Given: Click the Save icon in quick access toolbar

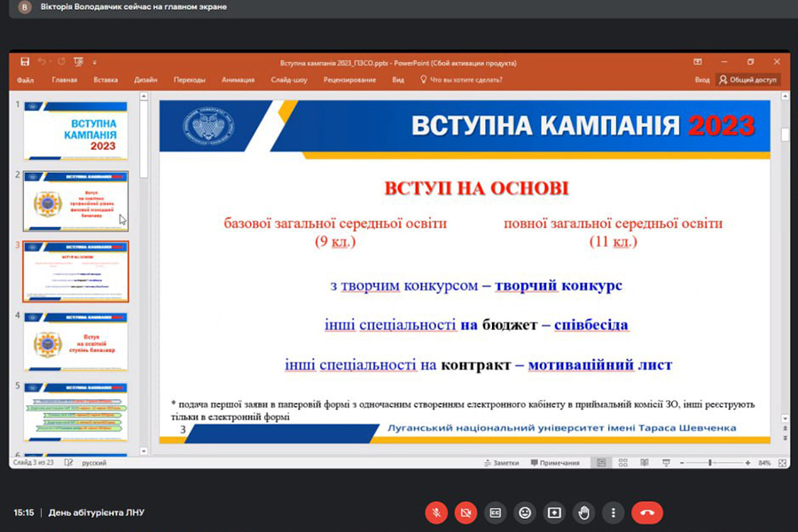Looking at the screenshot, I should (25, 62).
